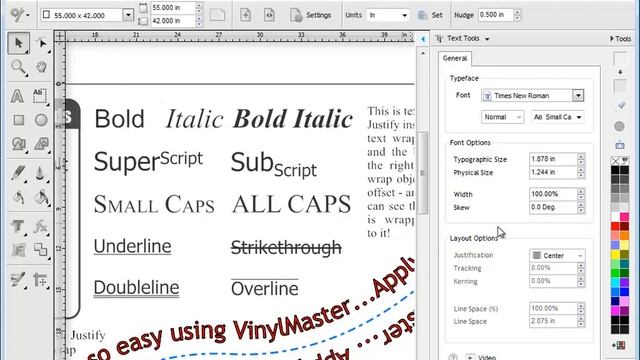This screenshot has height=360, width=640.
Task: Open the measure and edit tool
Action: click(x=18, y=280)
